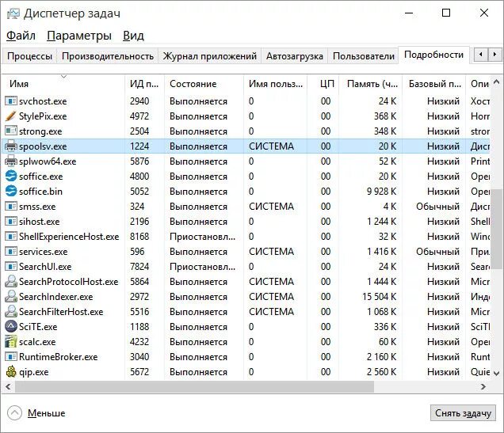Sort by the Базовый п... column header

pos(434,84)
